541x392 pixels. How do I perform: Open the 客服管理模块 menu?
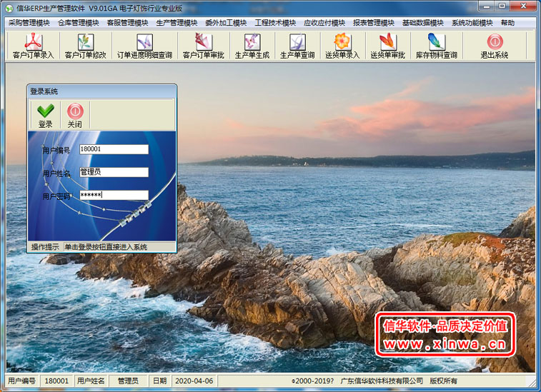pyautogui.click(x=128, y=23)
